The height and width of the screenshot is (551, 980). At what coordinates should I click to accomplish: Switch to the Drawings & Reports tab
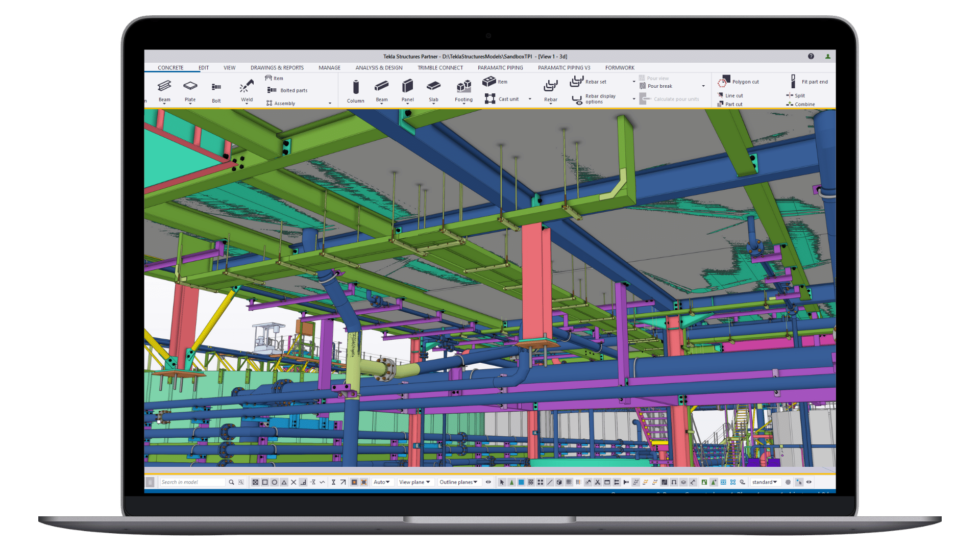[x=277, y=68]
